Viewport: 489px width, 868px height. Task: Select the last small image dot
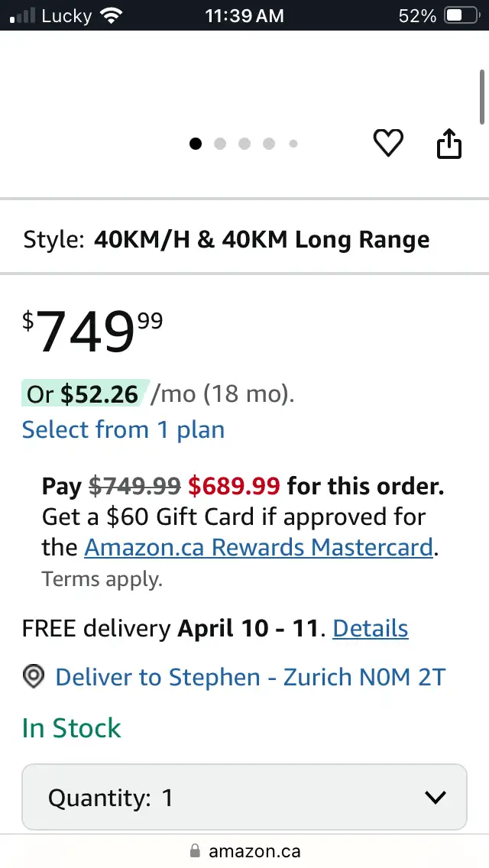[x=293, y=144]
